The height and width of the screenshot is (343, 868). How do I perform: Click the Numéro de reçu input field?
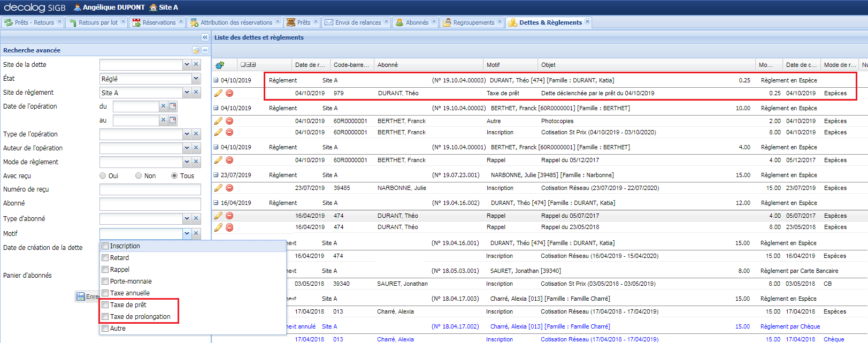[150, 189]
